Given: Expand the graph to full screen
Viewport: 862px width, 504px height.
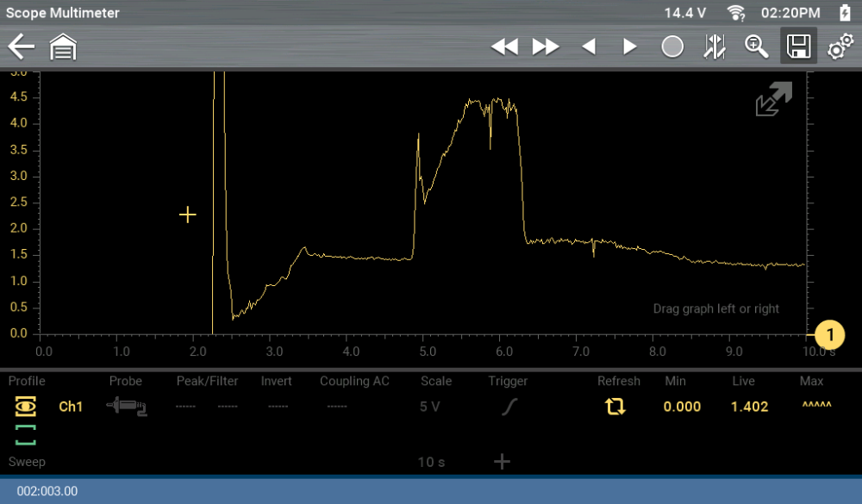Looking at the screenshot, I should 773,100.
